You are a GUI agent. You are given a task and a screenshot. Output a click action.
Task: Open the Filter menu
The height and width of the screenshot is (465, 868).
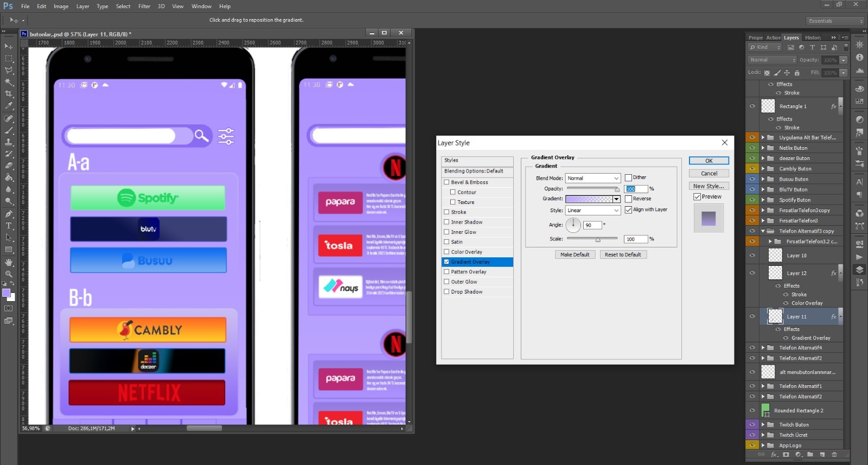[x=144, y=7]
